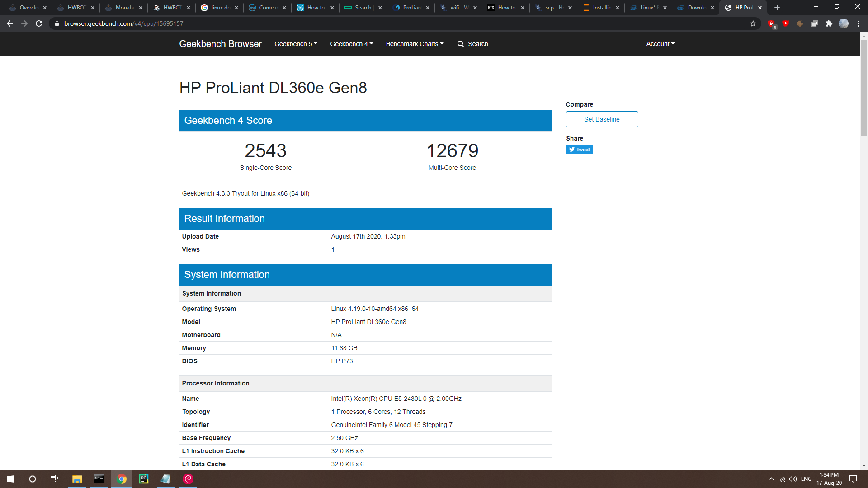Go back to the previous page
The image size is (868, 488).
point(10,23)
